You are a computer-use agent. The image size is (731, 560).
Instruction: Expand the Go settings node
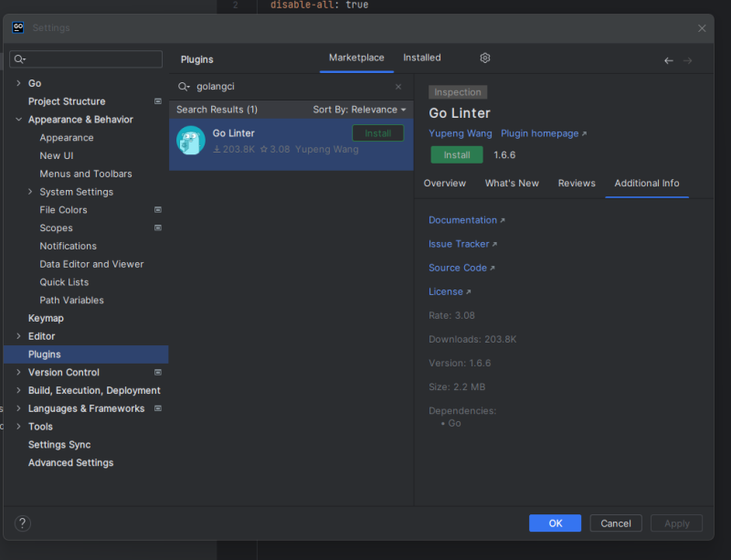(x=18, y=83)
